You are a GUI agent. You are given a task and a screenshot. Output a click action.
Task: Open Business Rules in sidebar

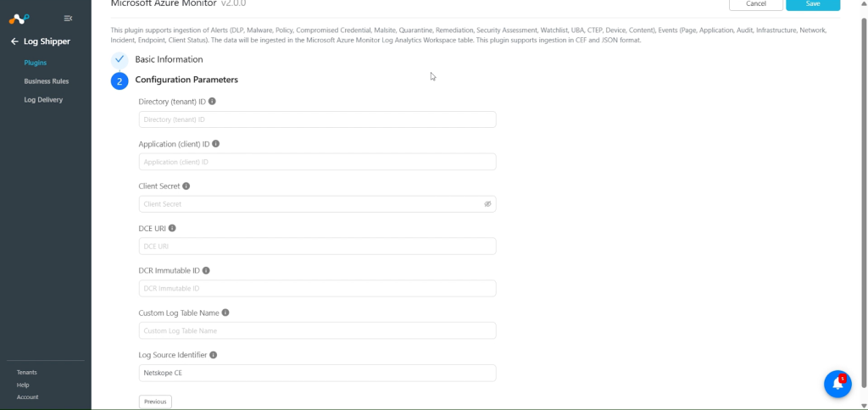point(47,81)
